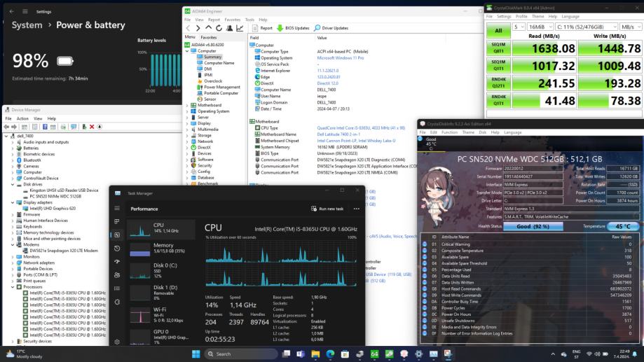The image size is (644, 362).
Task: Click Task Manager three-dot more options
Action: pos(357,209)
